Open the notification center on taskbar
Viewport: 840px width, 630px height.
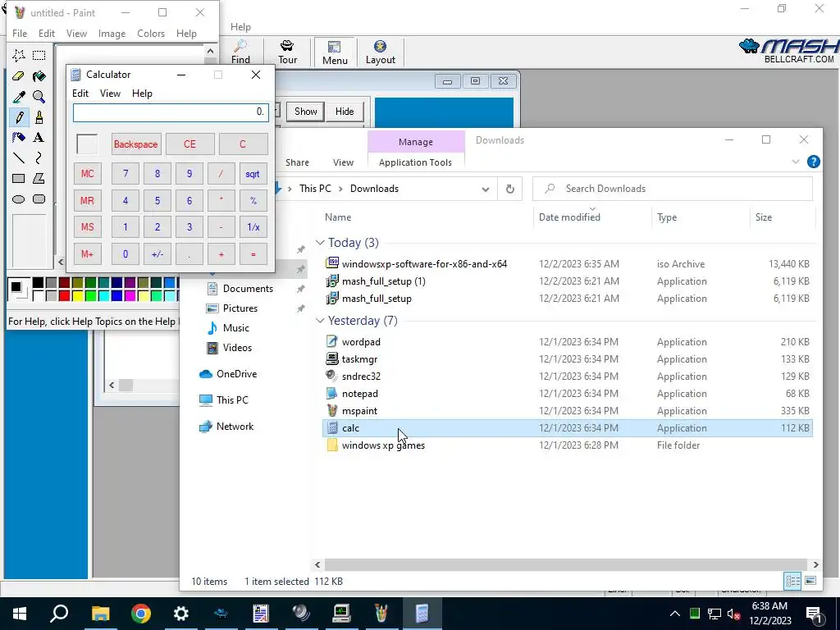click(815, 614)
